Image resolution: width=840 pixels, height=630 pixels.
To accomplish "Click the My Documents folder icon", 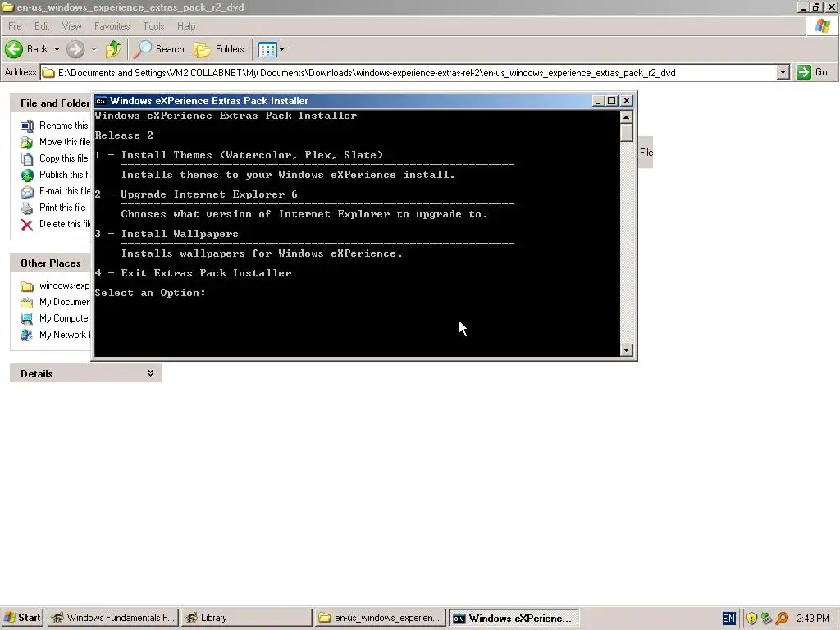I will (27, 303).
